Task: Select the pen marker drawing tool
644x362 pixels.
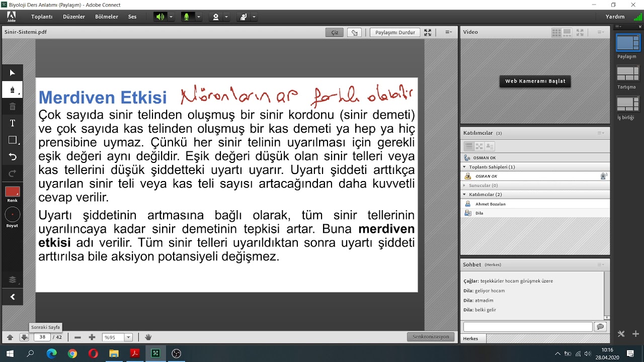Action: pyautogui.click(x=12, y=90)
